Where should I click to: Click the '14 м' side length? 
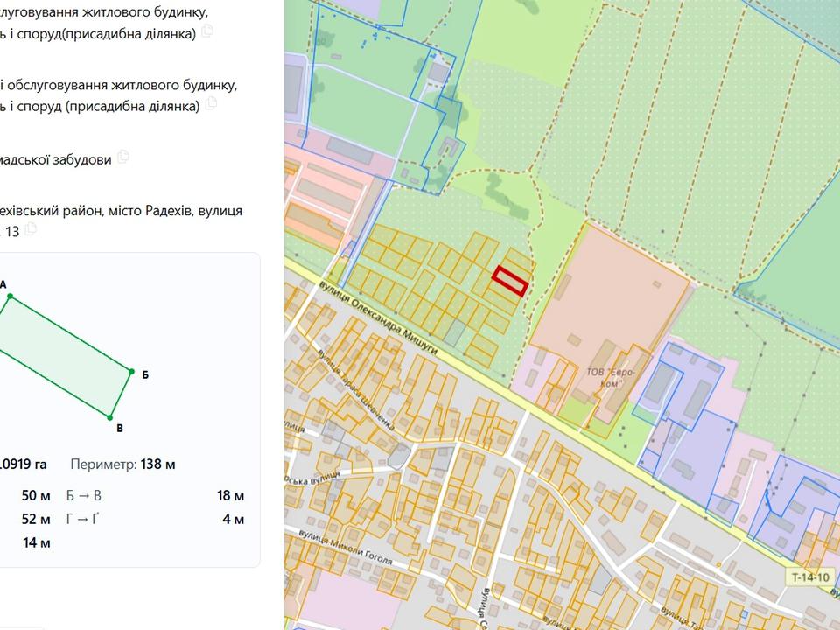click(x=37, y=542)
